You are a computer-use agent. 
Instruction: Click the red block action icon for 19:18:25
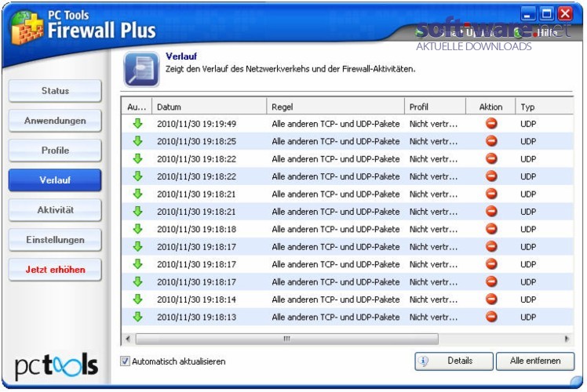click(491, 140)
